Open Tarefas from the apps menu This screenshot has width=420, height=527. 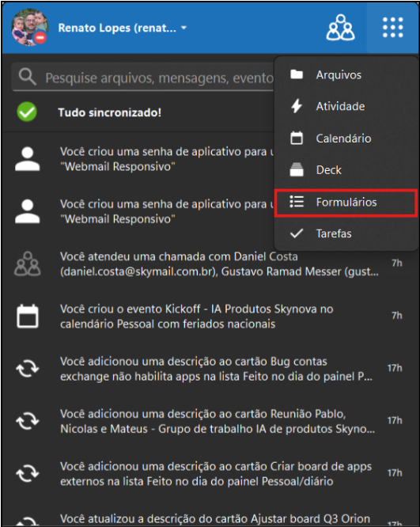[346, 233]
